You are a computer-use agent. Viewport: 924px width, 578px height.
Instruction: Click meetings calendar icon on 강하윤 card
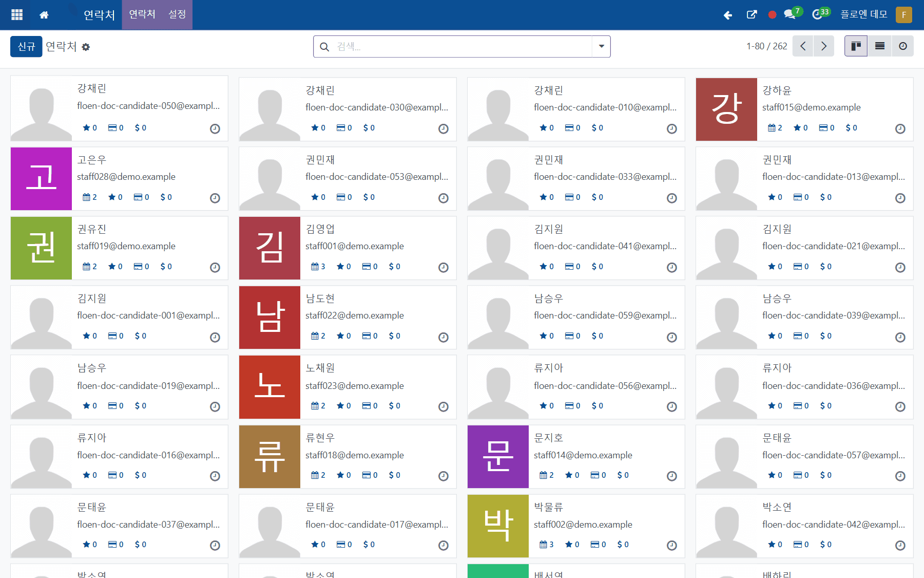(771, 127)
